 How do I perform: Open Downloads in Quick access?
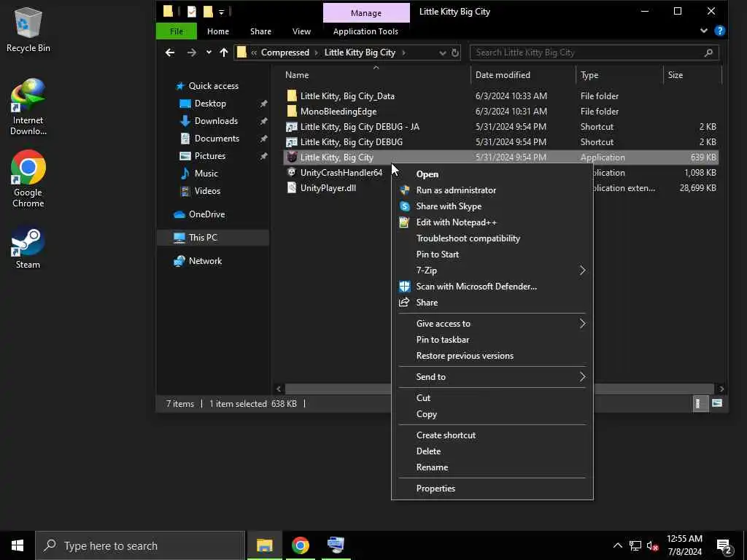216,121
